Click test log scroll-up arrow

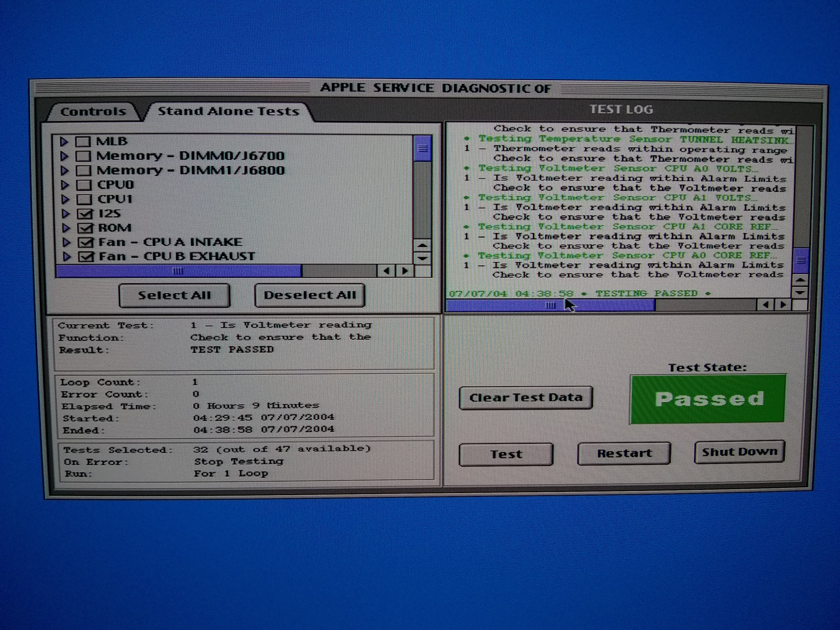pos(800,280)
